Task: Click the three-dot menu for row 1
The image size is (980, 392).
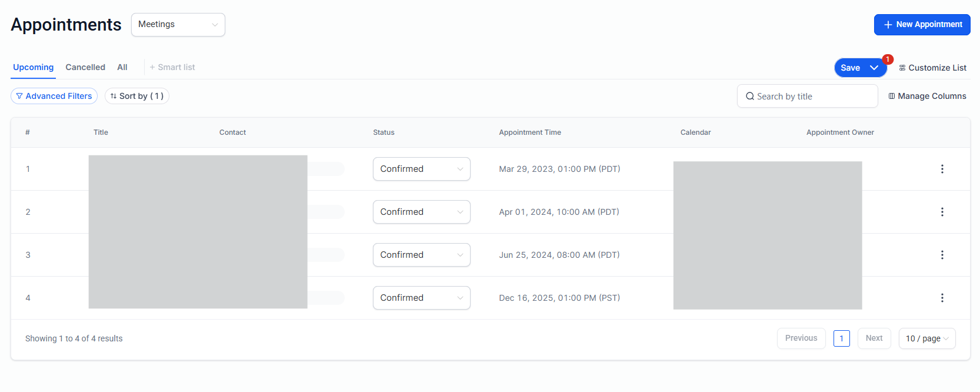Action: coord(942,169)
